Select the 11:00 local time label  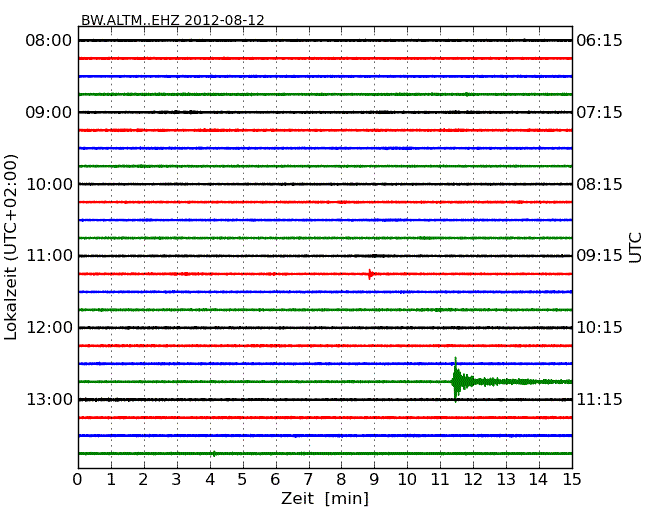tap(49, 255)
